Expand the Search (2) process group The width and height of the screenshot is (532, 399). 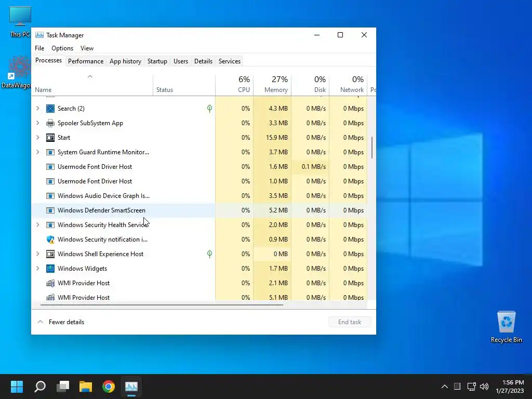[37, 109]
